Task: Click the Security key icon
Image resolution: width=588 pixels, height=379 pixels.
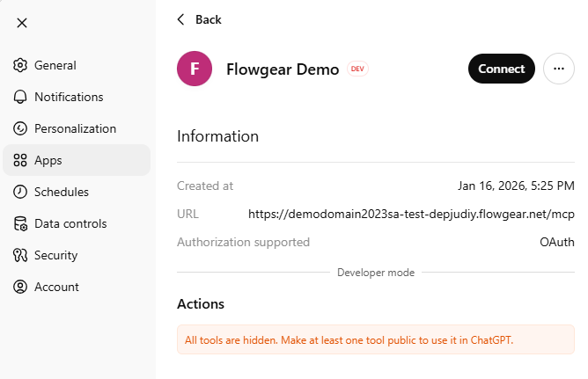Action: click(x=20, y=255)
